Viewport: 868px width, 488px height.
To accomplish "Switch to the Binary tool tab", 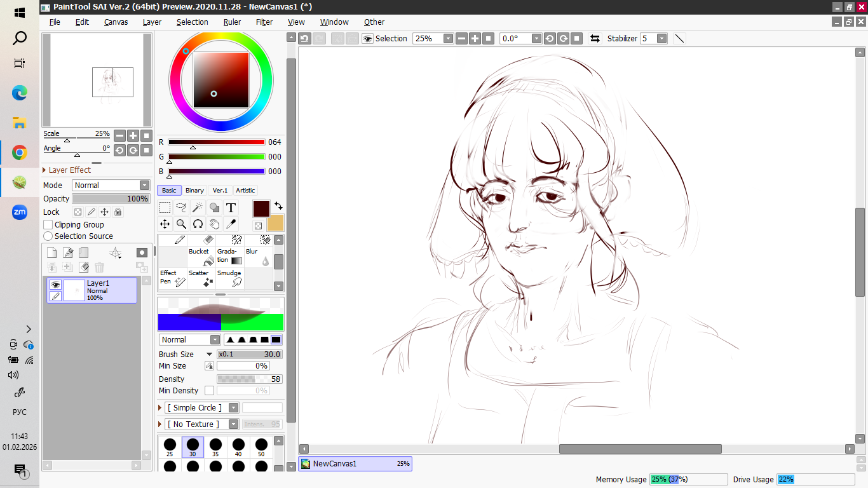I will pyautogui.click(x=194, y=191).
